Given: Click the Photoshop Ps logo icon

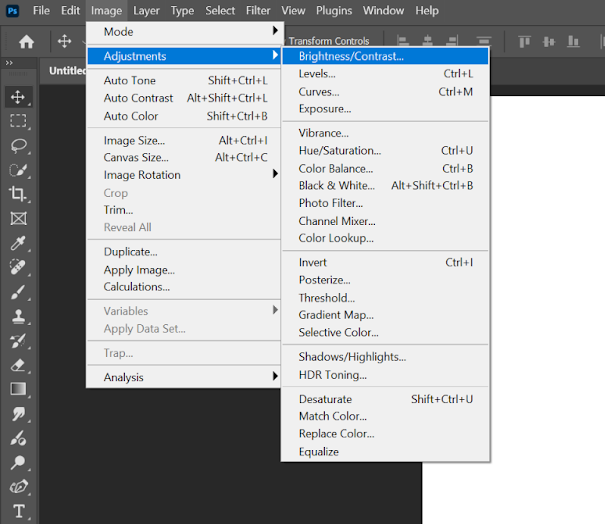Looking at the screenshot, I should 12,10.
